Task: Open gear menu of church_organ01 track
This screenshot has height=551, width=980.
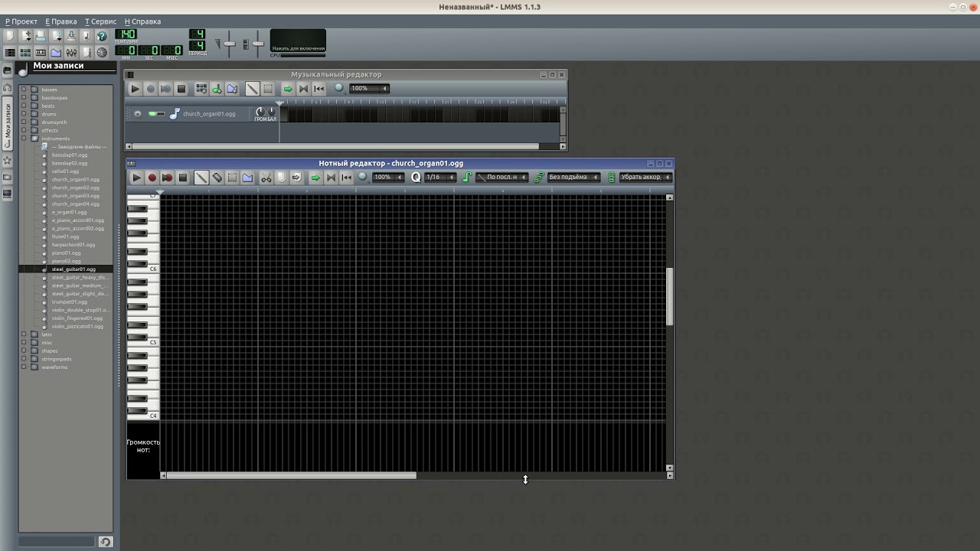Action: (138, 114)
